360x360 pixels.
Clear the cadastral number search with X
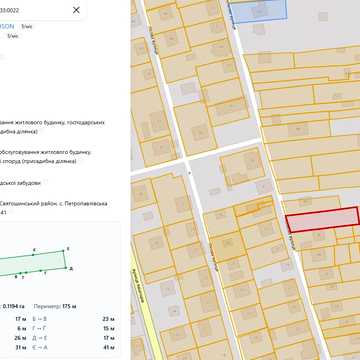(x=76, y=10)
